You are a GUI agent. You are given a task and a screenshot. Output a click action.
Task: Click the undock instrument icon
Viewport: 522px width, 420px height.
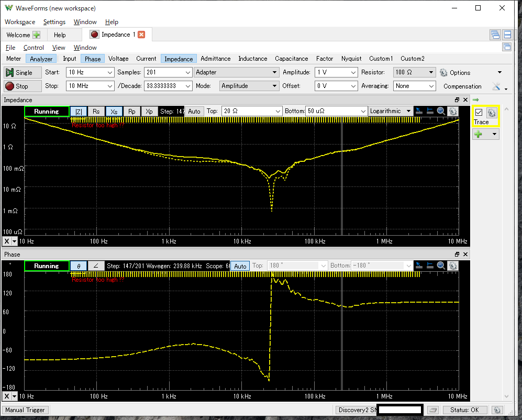pos(507,47)
